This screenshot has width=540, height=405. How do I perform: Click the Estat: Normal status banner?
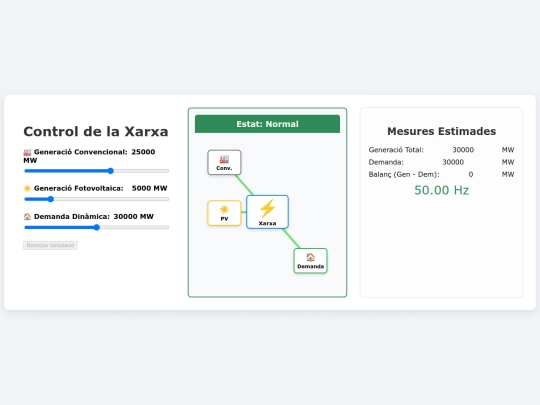click(x=267, y=124)
